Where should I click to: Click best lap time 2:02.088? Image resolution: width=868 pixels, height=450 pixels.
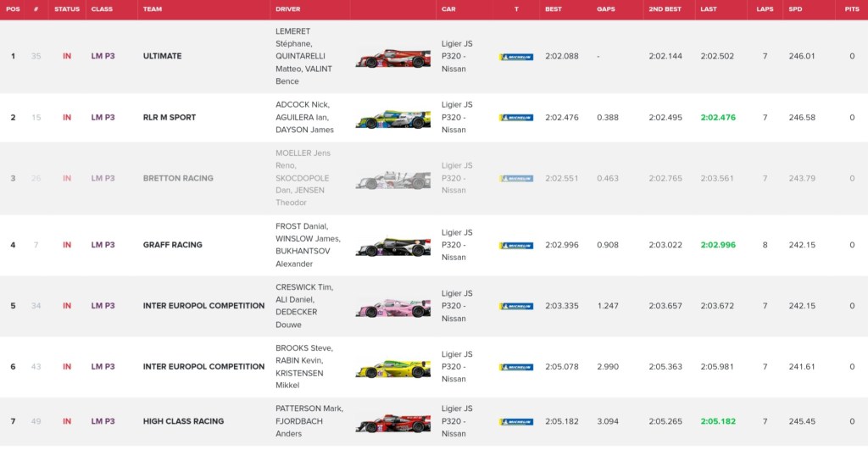pyautogui.click(x=561, y=56)
